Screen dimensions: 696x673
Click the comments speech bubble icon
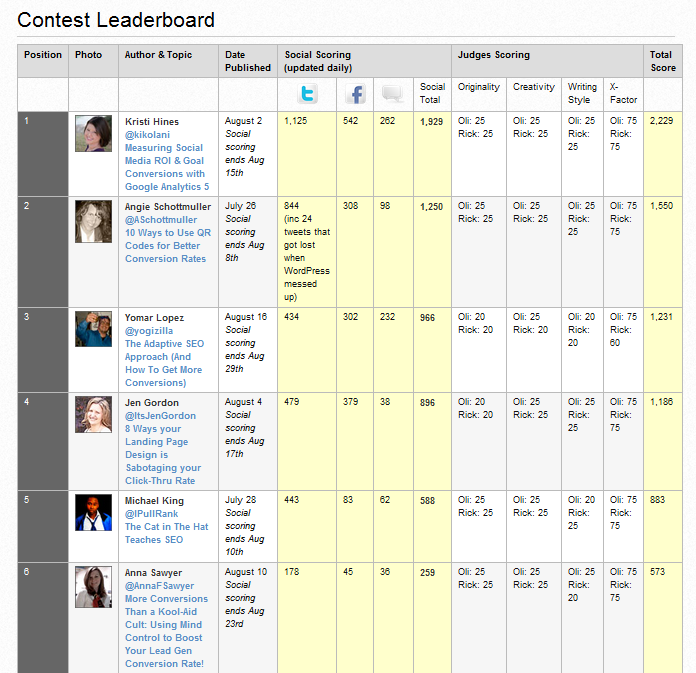tap(392, 94)
